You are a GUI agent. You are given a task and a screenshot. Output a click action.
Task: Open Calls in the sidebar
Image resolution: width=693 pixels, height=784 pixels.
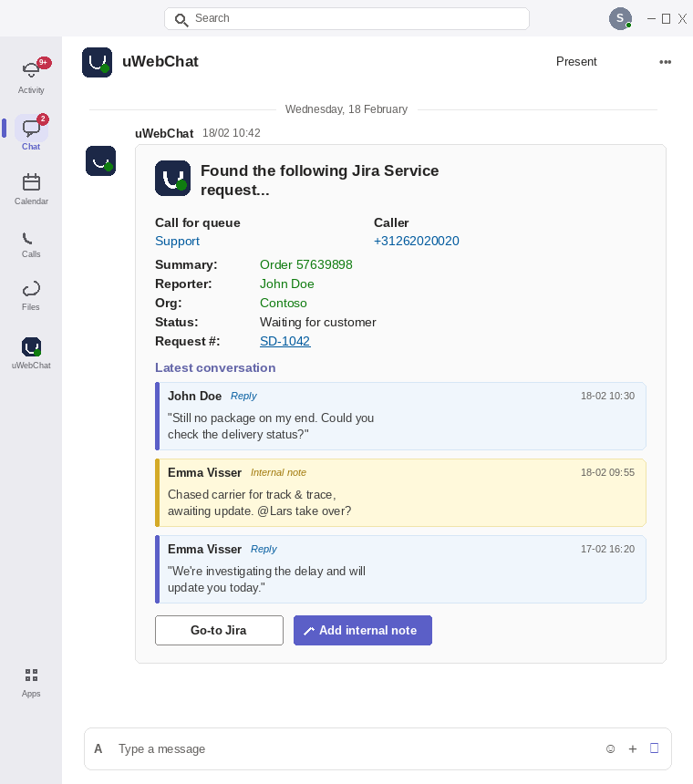pyautogui.click(x=31, y=244)
